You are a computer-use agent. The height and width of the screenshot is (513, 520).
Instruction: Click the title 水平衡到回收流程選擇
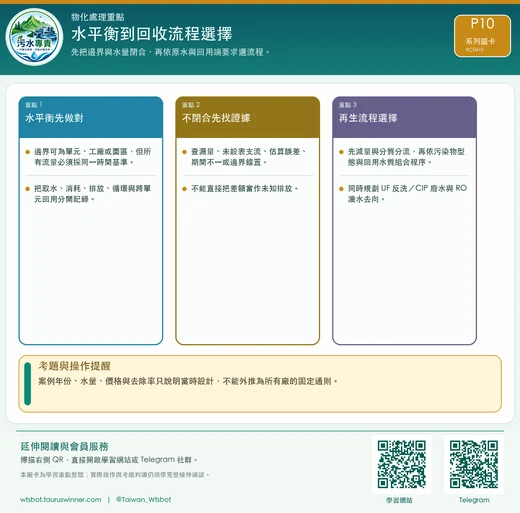coord(152,34)
